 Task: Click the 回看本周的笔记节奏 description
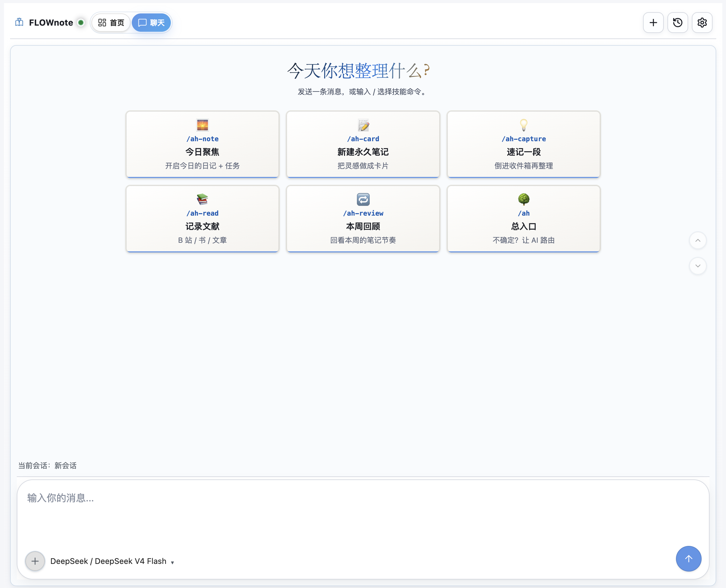[363, 241]
